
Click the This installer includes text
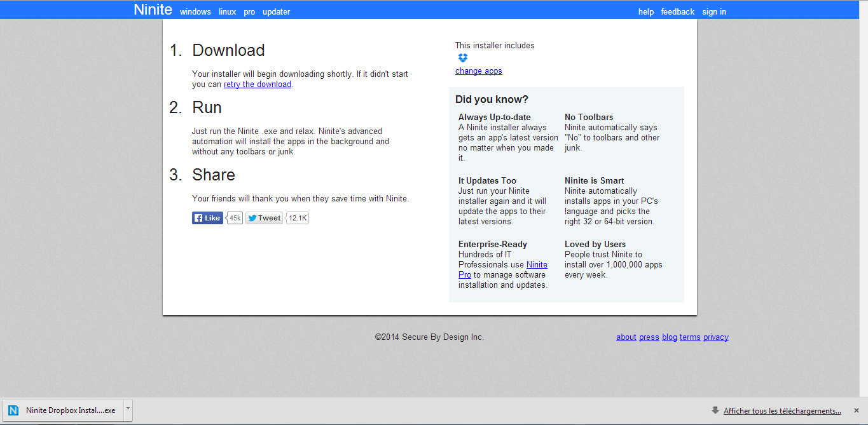click(x=495, y=45)
